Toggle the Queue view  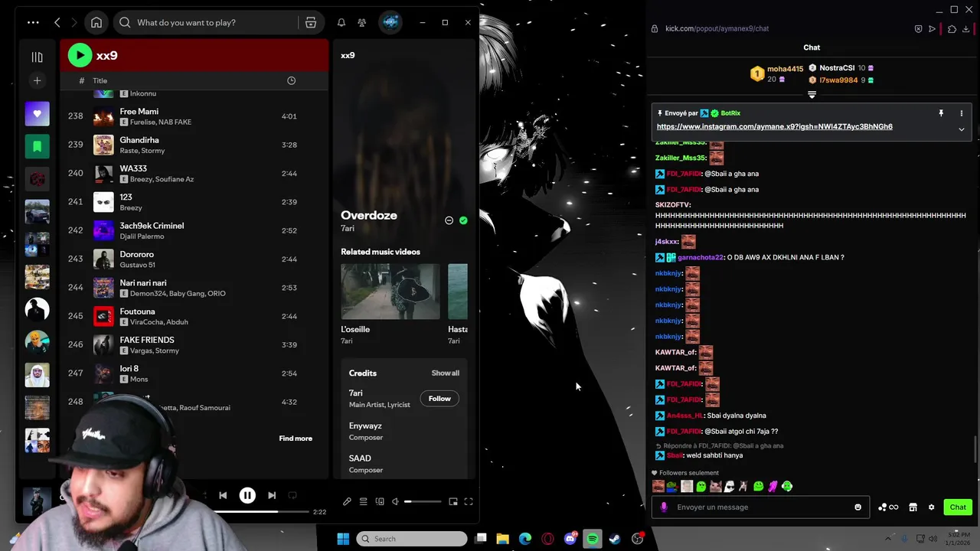point(363,502)
